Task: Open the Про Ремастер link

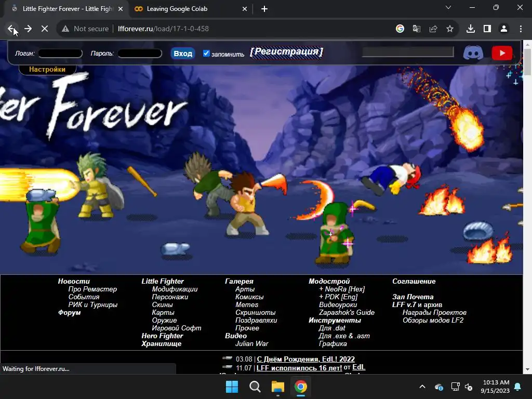Action: (92, 289)
